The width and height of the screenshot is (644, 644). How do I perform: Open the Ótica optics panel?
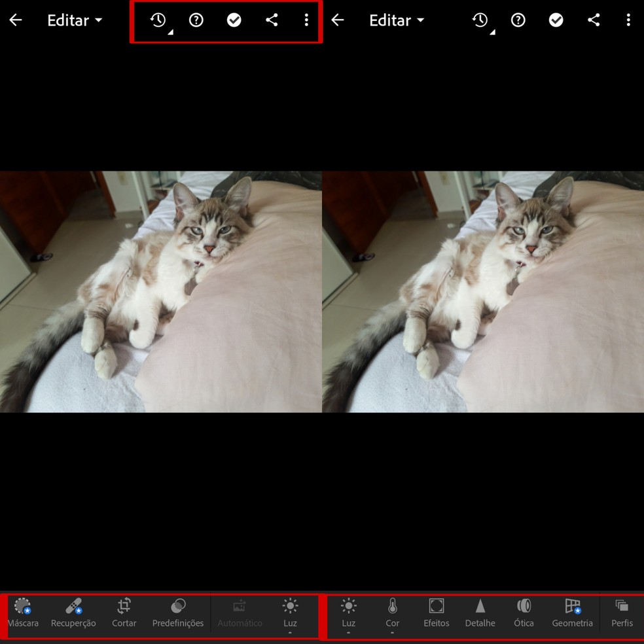click(x=524, y=613)
